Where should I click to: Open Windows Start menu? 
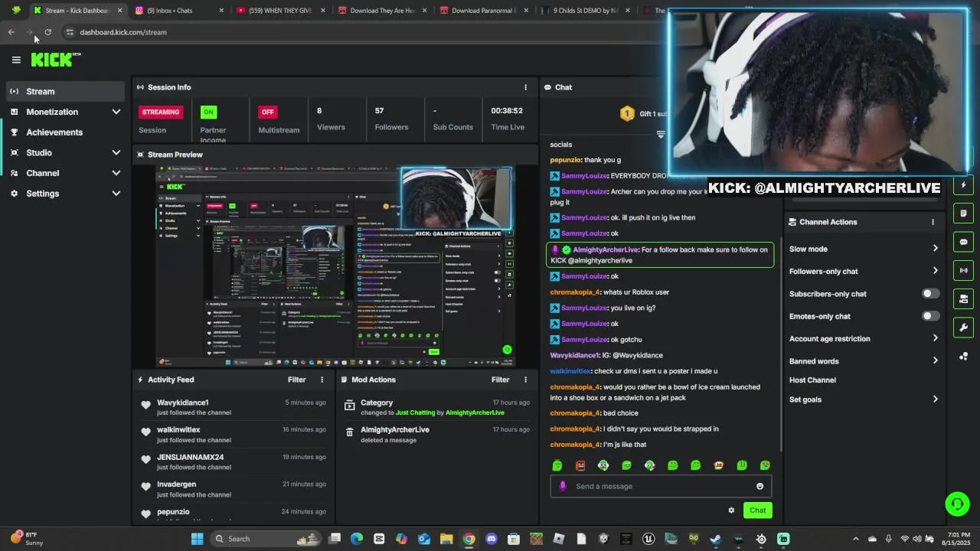pos(197,539)
